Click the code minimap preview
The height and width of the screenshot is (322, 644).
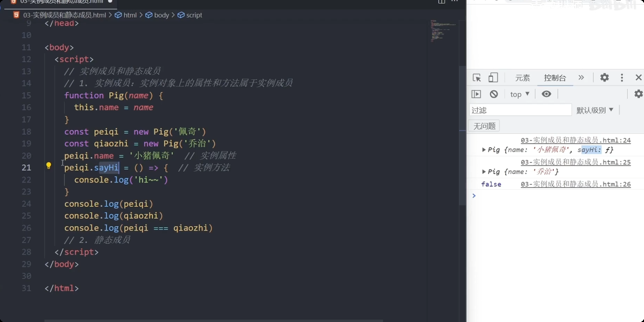pyautogui.click(x=443, y=30)
